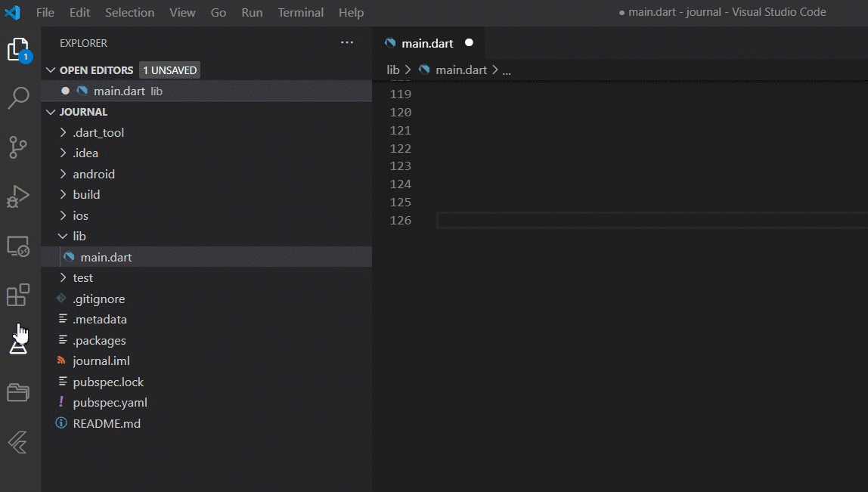Switch to the main.dart tab
Viewport: 868px width, 492px height.
point(429,43)
